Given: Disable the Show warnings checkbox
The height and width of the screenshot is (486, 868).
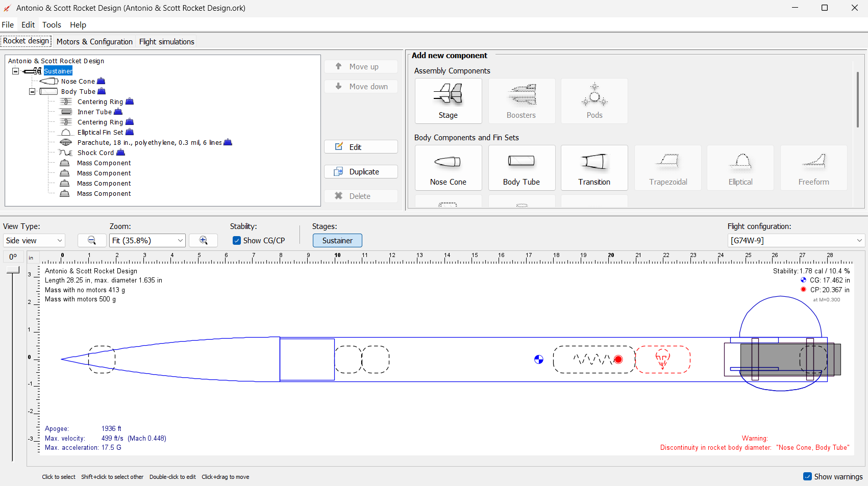Looking at the screenshot, I should pos(807,476).
